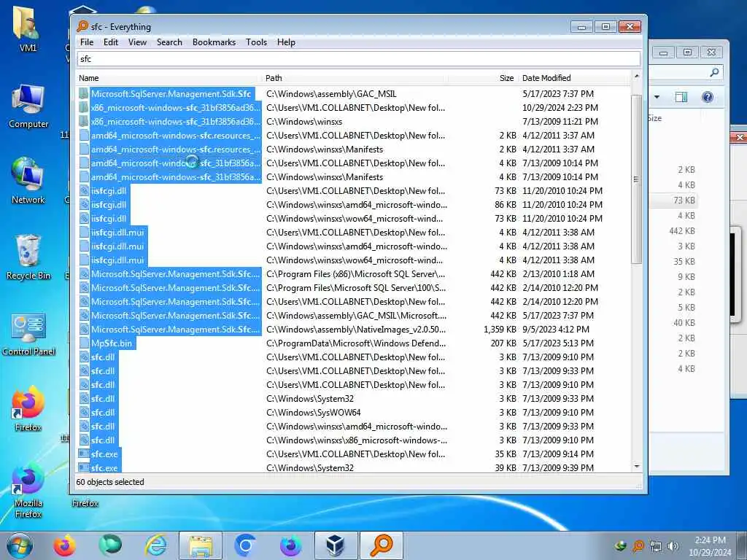Open the Control Panel desktop icon

pos(28,333)
